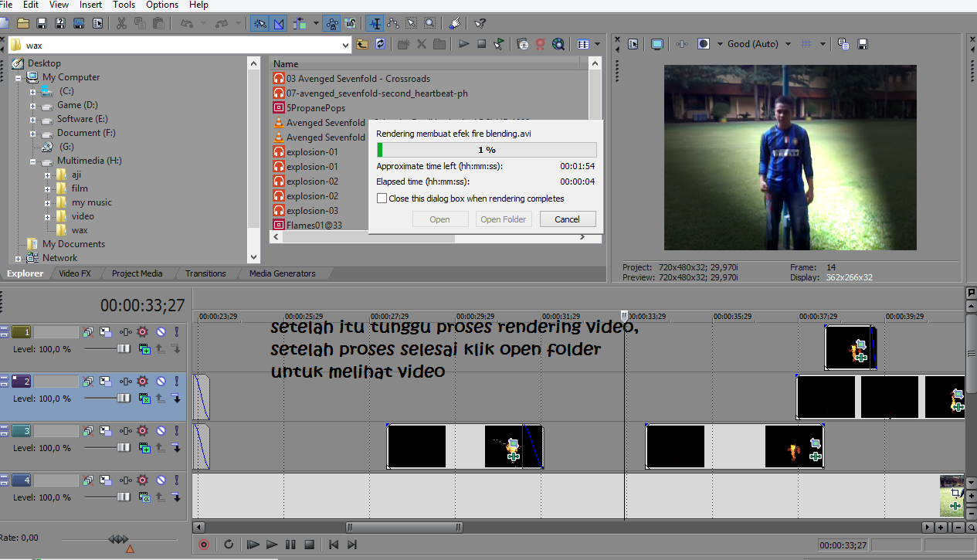Open the Auto Ripple mode dropdown arrow
The width and height of the screenshot is (977, 560).
316,22
